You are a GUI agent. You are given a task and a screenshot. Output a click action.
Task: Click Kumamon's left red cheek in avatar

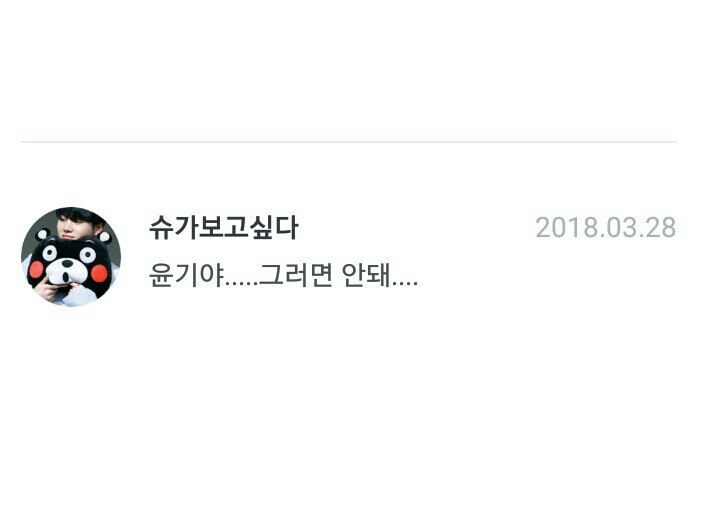[x=36, y=269]
